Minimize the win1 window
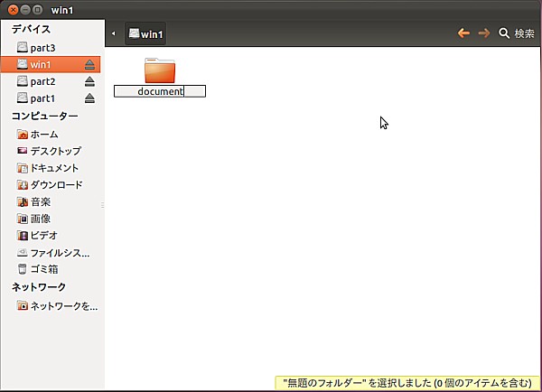The width and height of the screenshot is (542, 392). pos(25,10)
